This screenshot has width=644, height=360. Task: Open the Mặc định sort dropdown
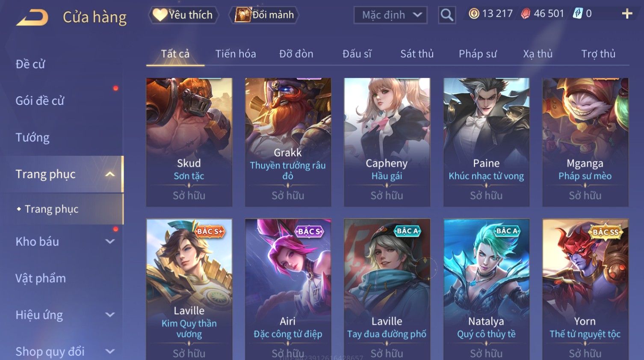coord(390,15)
